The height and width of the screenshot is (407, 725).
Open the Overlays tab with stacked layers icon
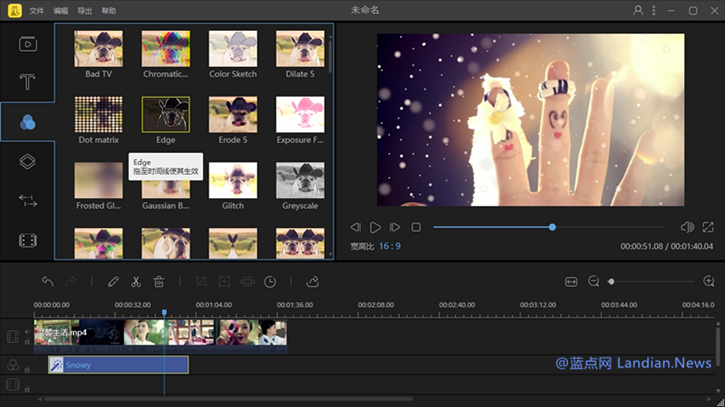[x=28, y=161]
